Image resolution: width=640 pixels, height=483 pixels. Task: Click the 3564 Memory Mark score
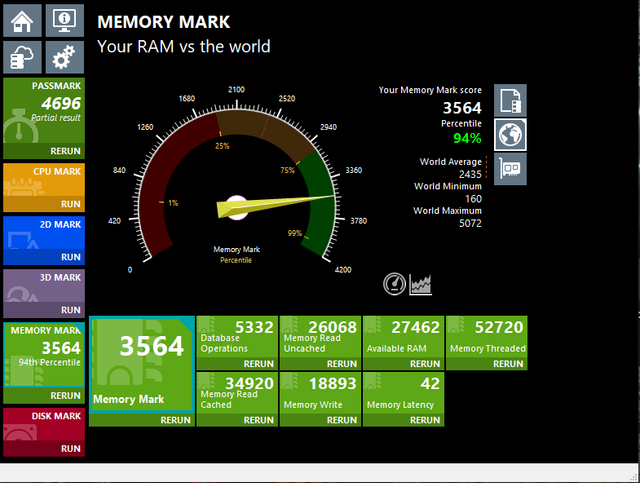pyautogui.click(x=462, y=108)
